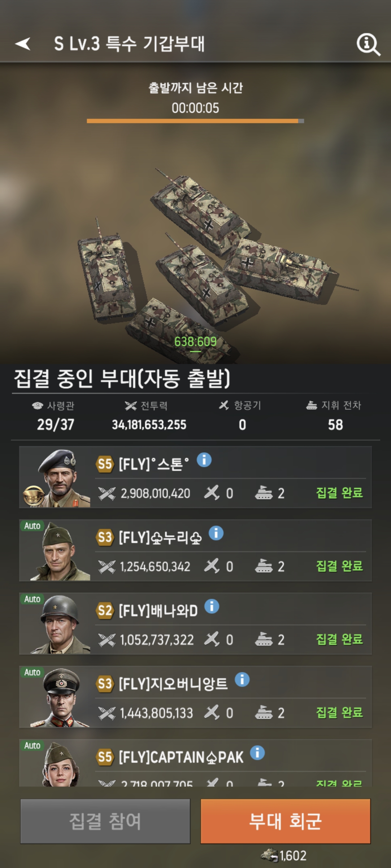Click the departure countdown progress bar
This screenshot has height=868, width=391.
coord(195,121)
